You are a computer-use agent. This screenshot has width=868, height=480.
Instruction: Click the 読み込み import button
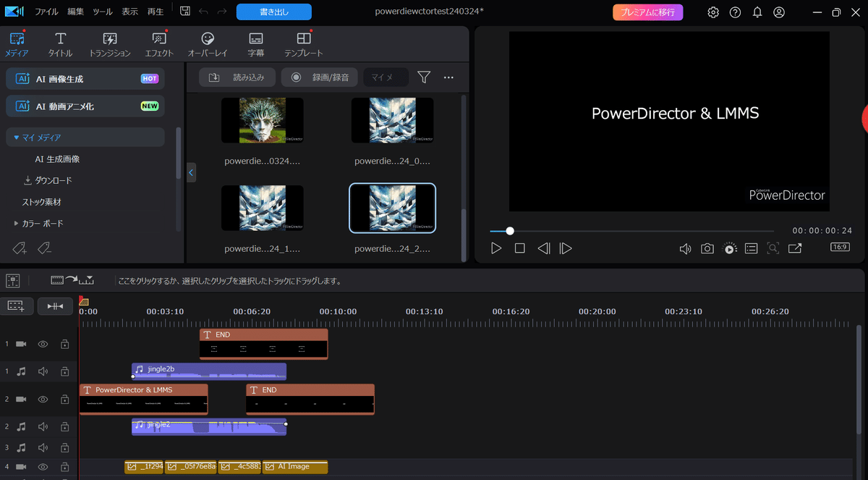coord(237,77)
